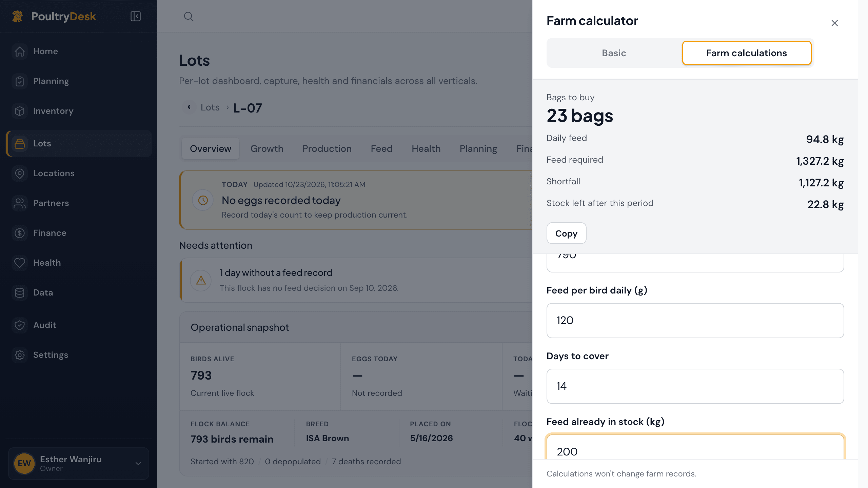Copy the calculation results
This screenshot has height=488, width=868.
[566, 233]
